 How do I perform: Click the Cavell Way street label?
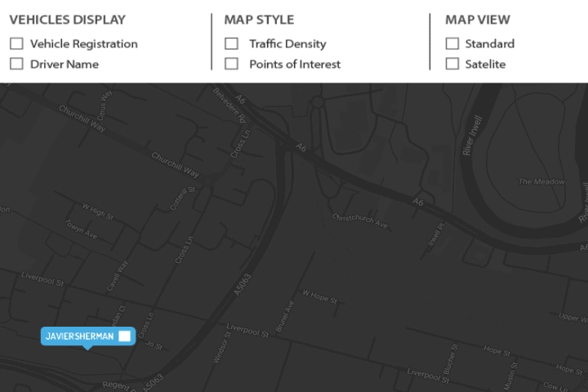(118, 276)
